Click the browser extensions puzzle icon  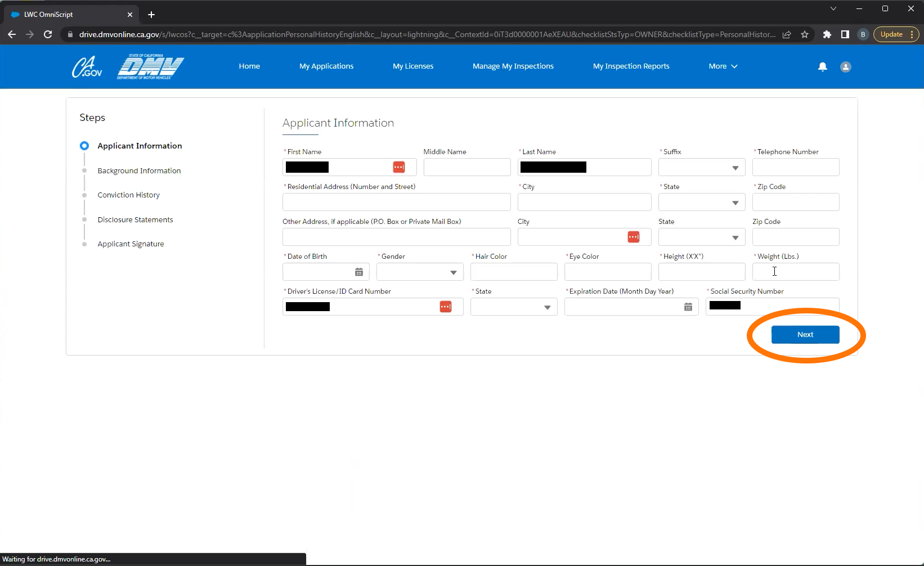click(x=827, y=34)
